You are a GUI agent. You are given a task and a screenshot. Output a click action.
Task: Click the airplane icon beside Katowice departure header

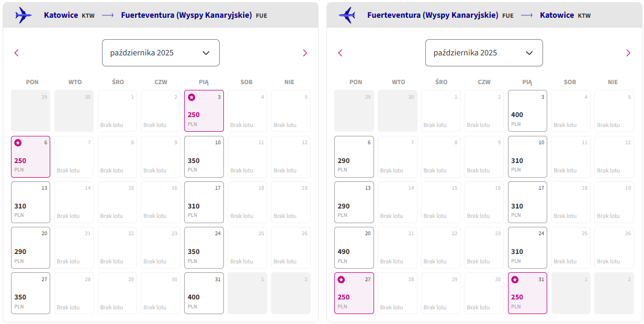point(24,15)
